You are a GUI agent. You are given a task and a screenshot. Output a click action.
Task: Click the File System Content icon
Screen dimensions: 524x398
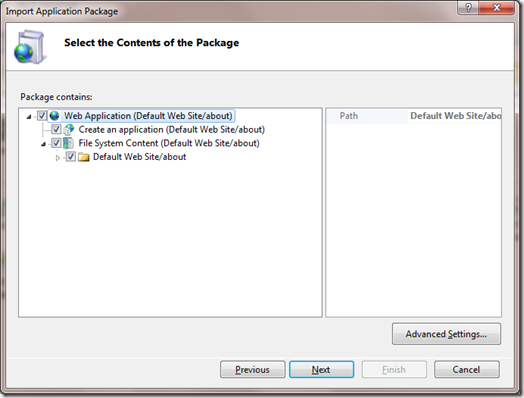(x=69, y=143)
